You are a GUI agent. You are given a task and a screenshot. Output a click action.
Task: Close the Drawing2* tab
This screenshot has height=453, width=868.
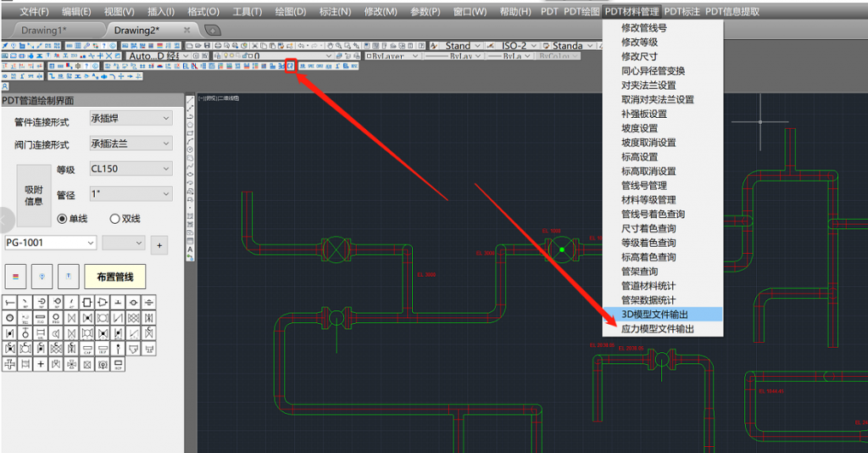coord(186,30)
